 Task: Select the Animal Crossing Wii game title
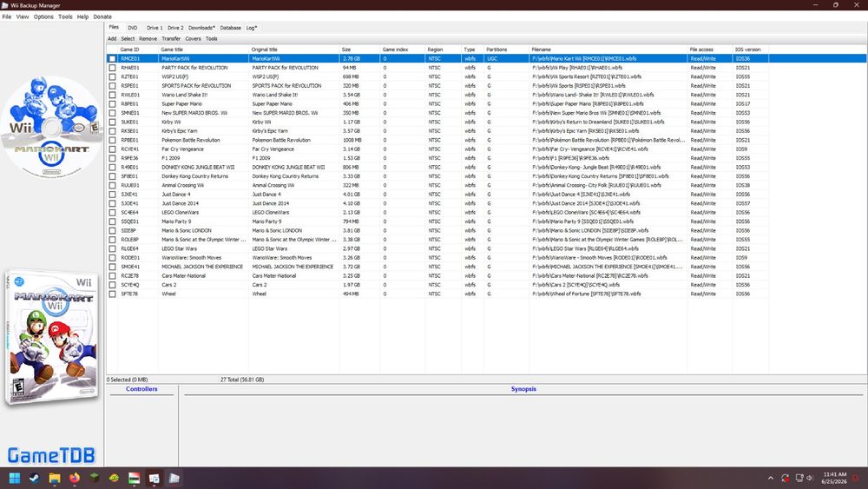[x=182, y=186]
